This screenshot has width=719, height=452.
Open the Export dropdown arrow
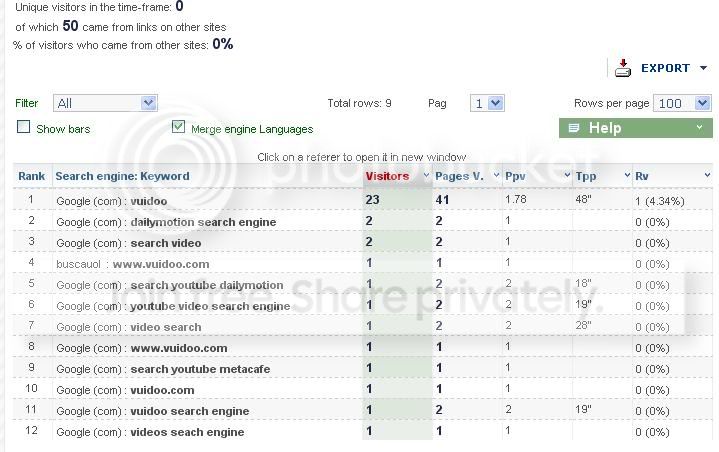703,68
